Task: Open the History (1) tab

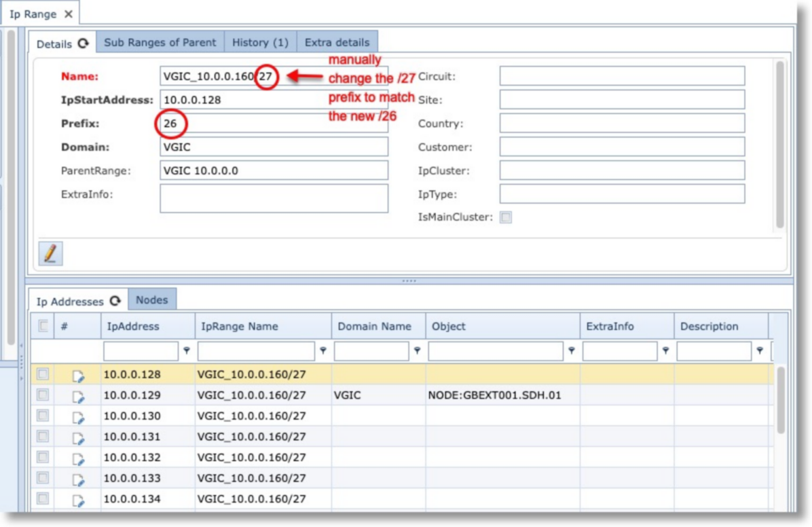Action: pos(260,42)
